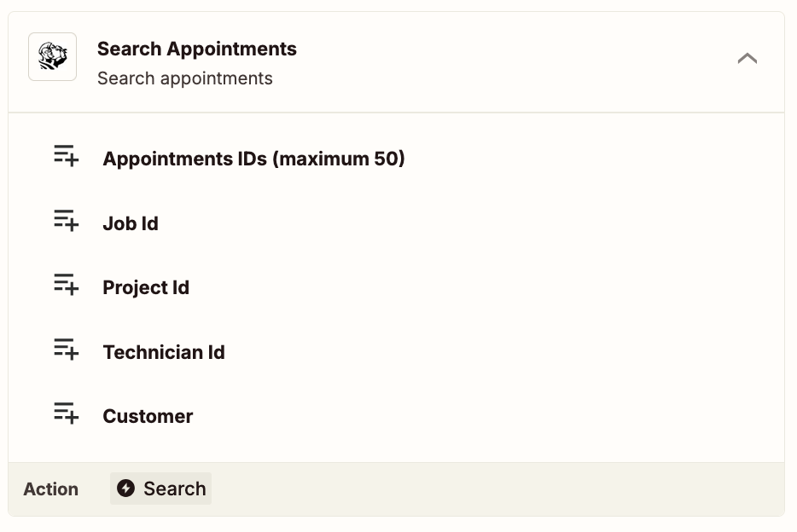
Task: Click the Action label in footer
Action: coord(51,489)
